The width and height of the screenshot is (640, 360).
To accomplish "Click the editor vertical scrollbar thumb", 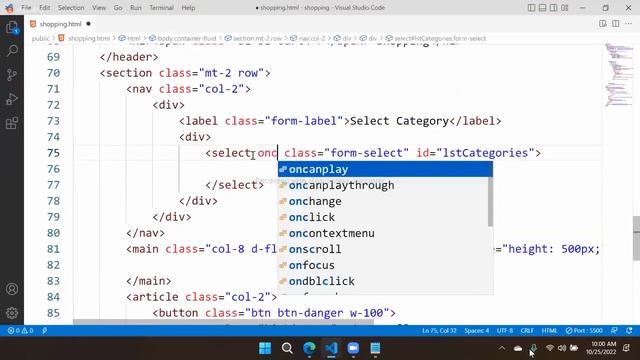I will pyautogui.click(x=636, y=238).
